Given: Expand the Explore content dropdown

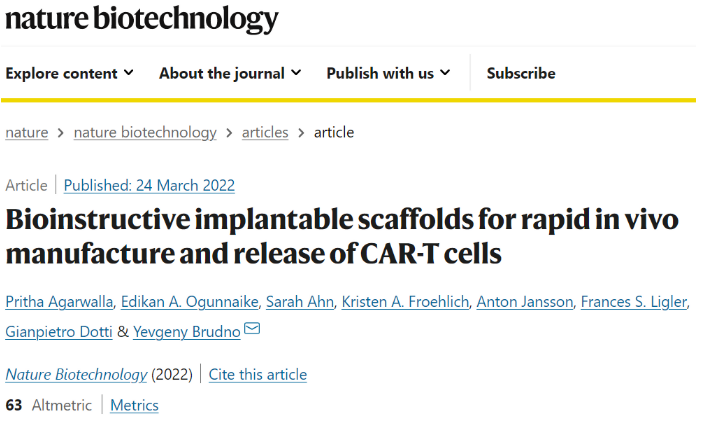Looking at the screenshot, I should (x=70, y=73).
